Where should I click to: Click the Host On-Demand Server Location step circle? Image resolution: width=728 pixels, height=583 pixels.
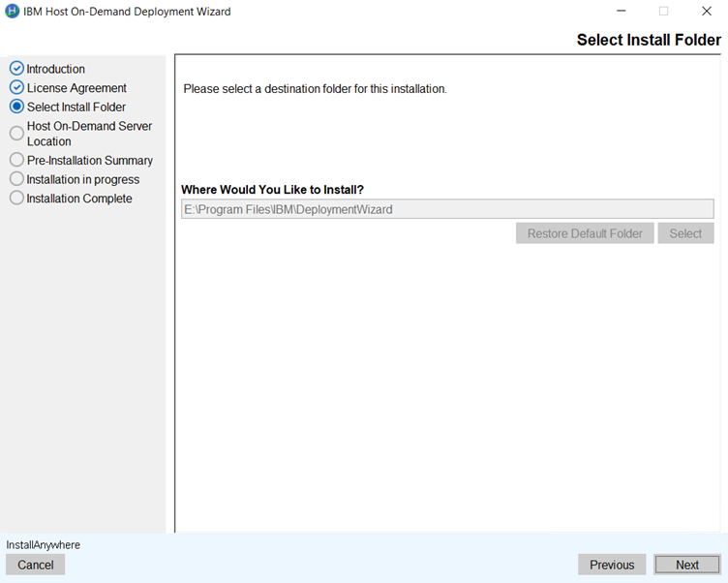click(16, 134)
